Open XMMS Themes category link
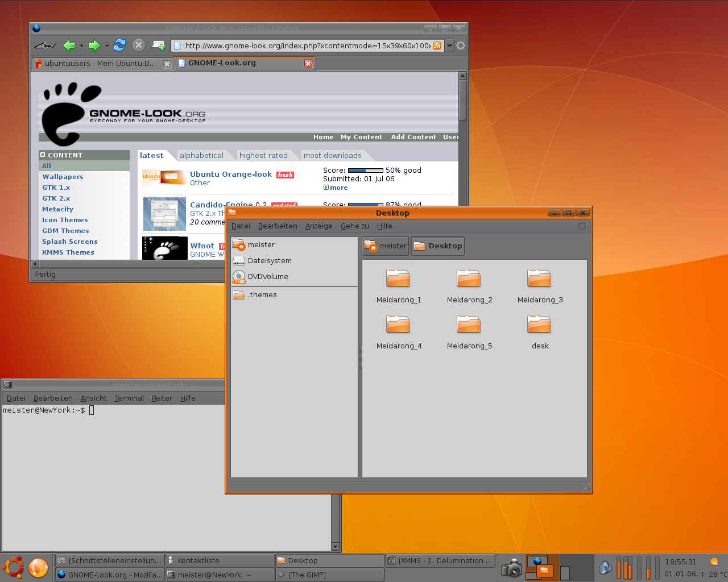 click(68, 252)
